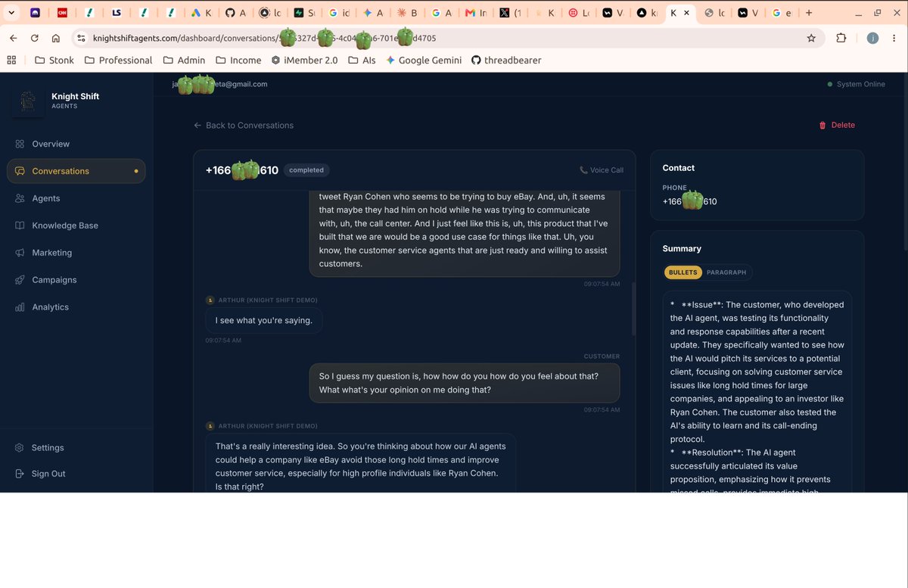Switch to the CNN browser tab
The width and height of the screenshot is (908, 588).
[x=62, y=13]
